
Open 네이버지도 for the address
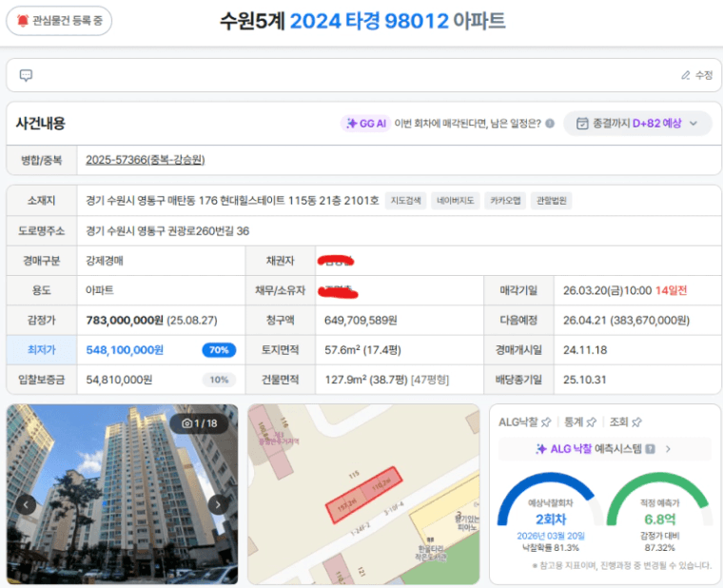coord(457,201)
